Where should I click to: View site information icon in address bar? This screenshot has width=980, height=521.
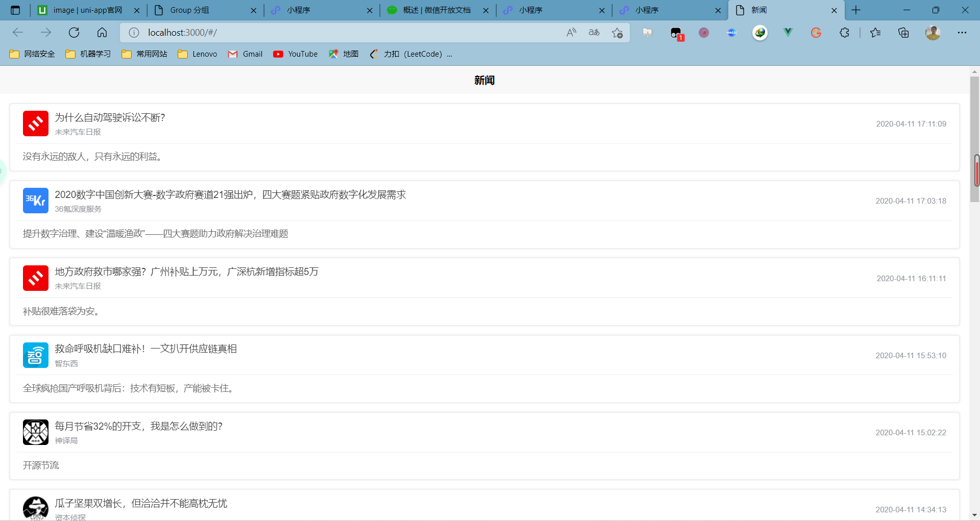[x=134, y=33]
